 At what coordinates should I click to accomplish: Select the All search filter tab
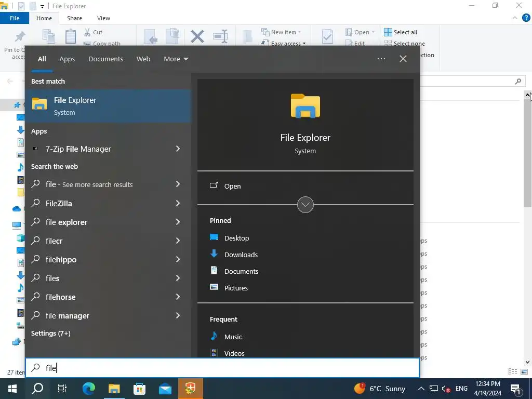point(42,59)
